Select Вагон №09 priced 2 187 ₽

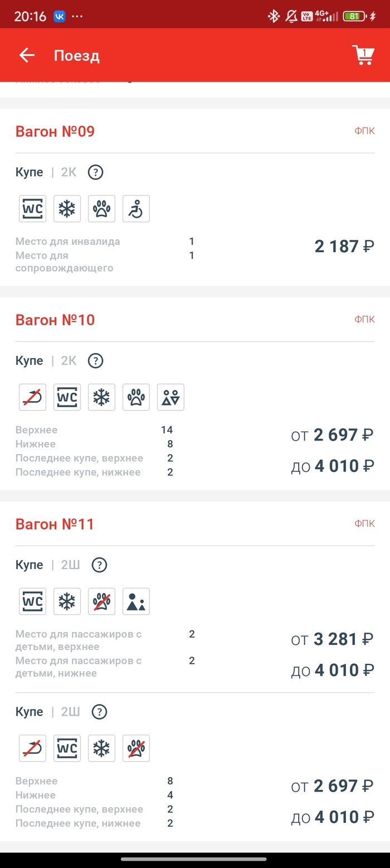click(344, 246)
